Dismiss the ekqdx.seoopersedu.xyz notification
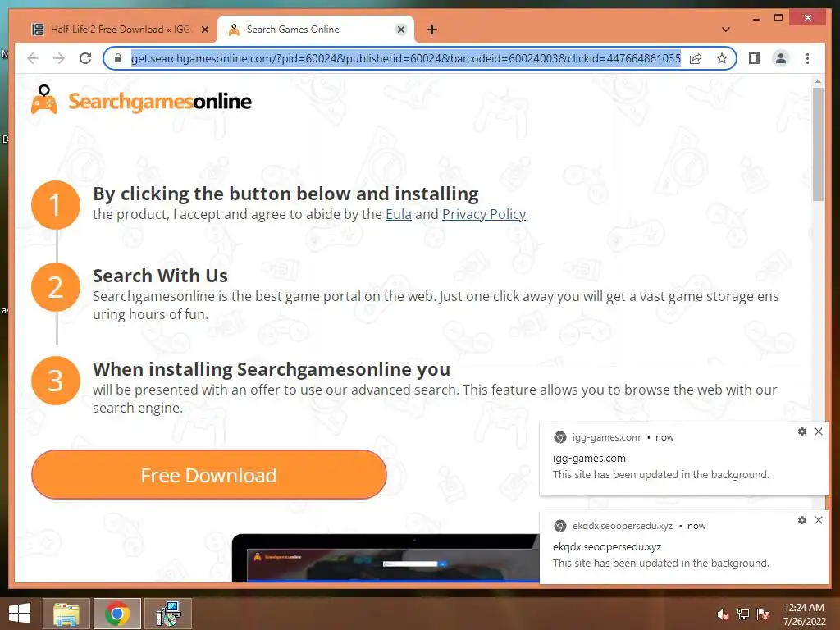The image size is (840, 630). (x=819, y=519)
